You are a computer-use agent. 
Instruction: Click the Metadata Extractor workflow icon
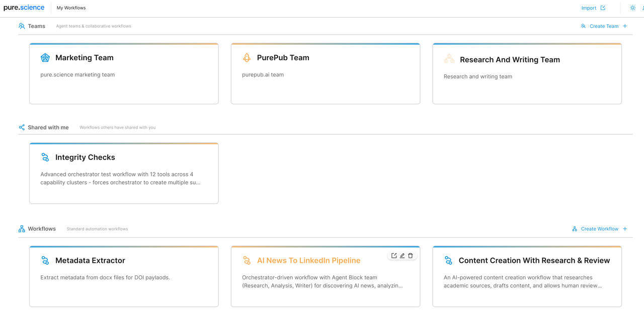(45, 260)
